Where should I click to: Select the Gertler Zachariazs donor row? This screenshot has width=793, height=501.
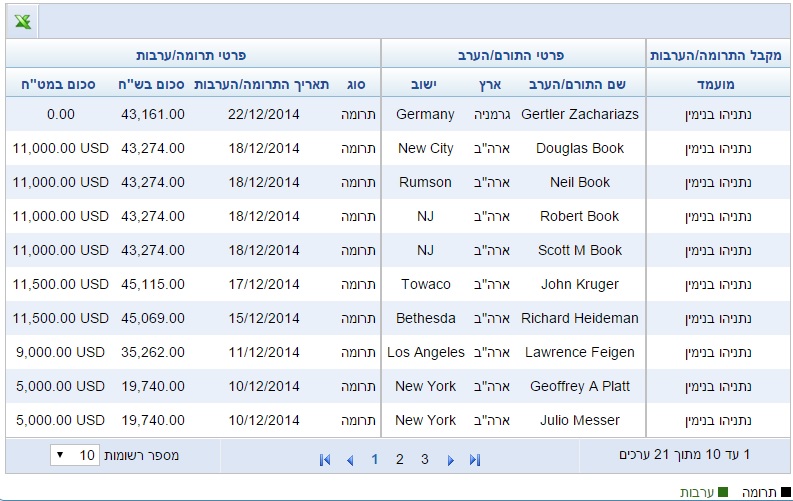click(398, 114)
